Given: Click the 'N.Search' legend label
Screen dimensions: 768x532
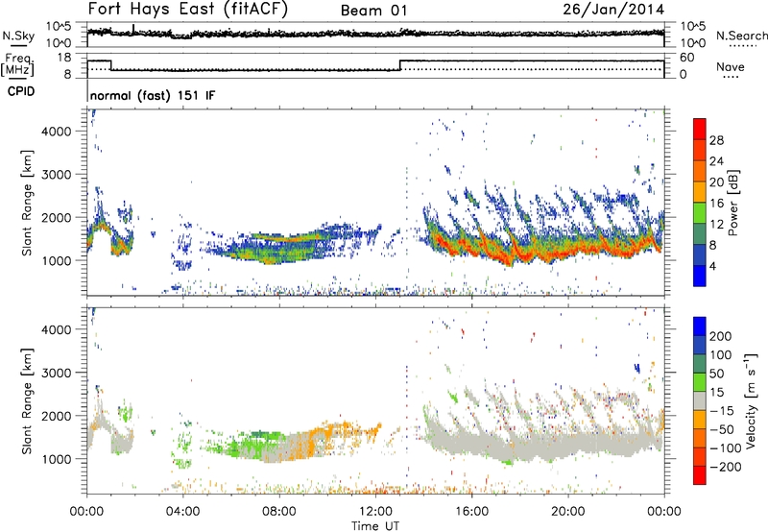Looking at the screenshot, I should (x=741, y=36).
